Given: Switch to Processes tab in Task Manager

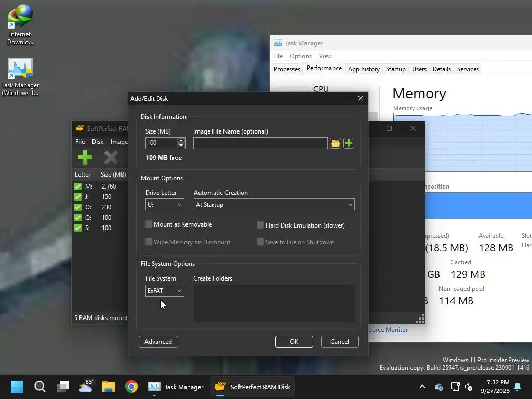Looking at the screenshot, I should coord(287,69).
